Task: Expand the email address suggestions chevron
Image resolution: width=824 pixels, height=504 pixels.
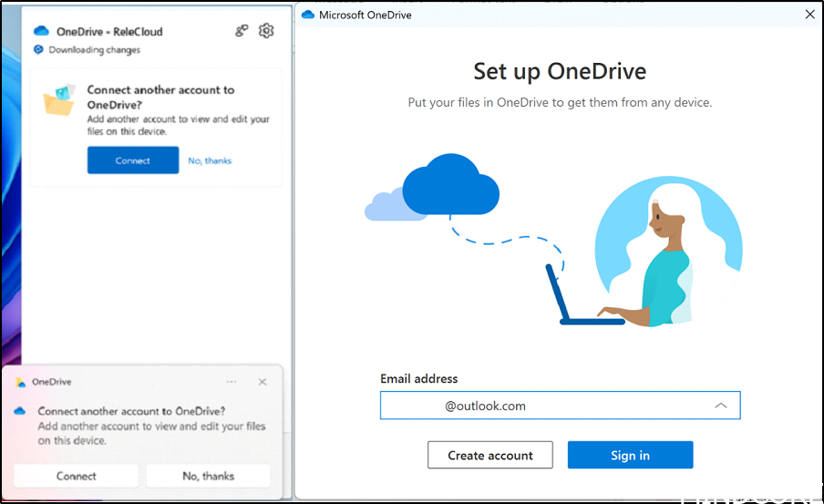Action: [x=720, y=406]
